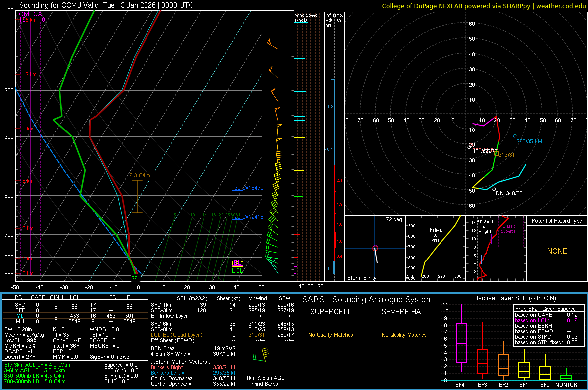Click the -20 C=12415' level label
The width and height of the screenshot is (588, 390).
(x=248, y=217)
